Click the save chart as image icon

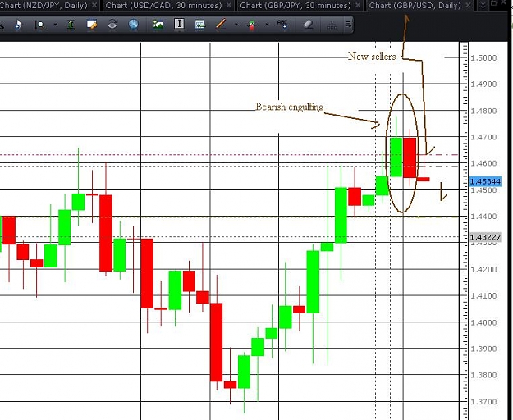[x=158, y=25]
